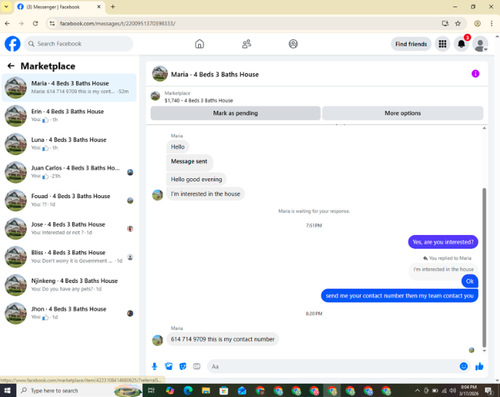This screenshot has width=500, height=397.
Task: Click the Find friends button
Action: click(411, 44)
